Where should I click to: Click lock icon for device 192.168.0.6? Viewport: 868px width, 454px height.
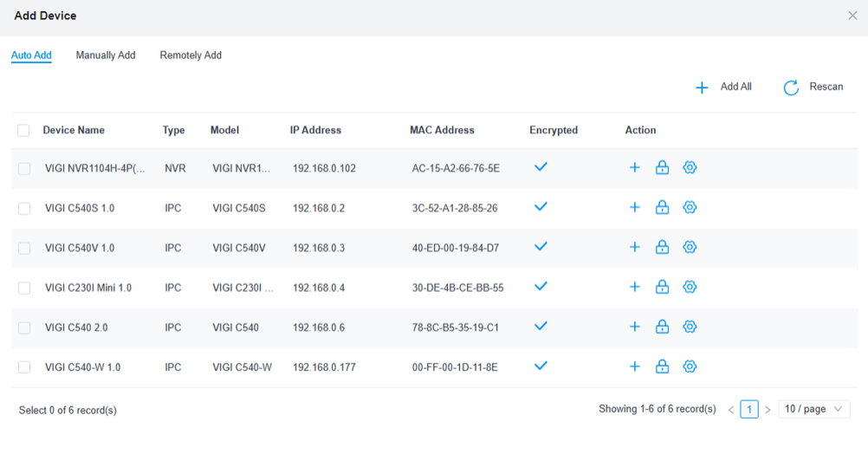(662, 328)
